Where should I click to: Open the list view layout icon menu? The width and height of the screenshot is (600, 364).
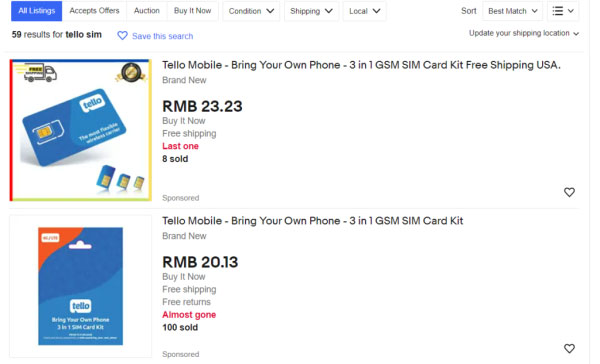(x=563, y=11)
